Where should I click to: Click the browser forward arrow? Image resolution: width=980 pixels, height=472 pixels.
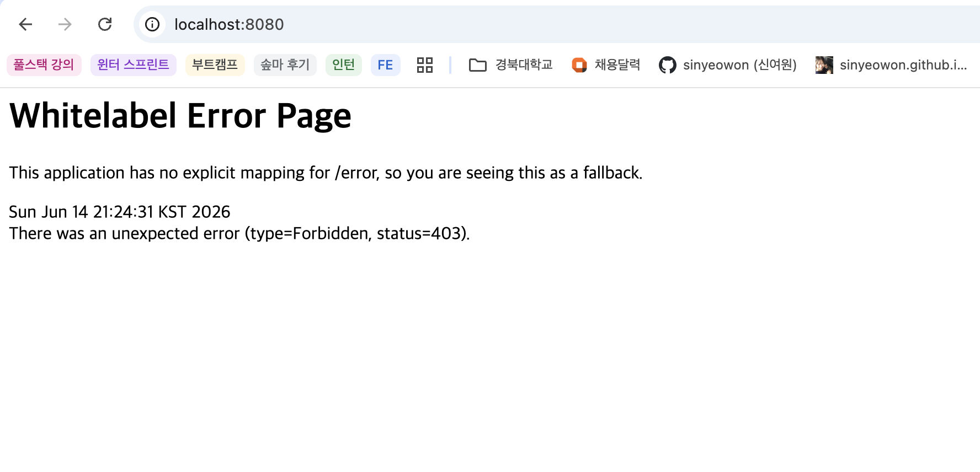[x=65, y=24]
